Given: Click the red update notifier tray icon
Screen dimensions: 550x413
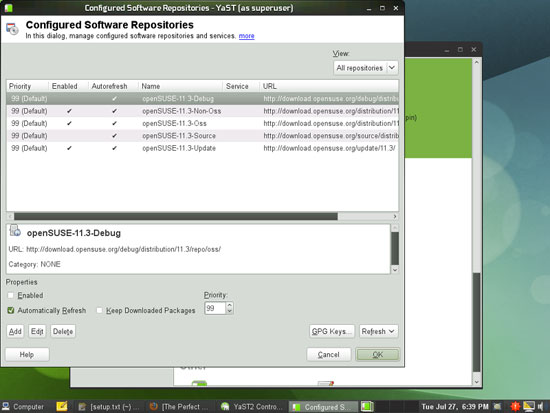Looking at the screenshot, I should pyautogui.click(x=515, y=406).
